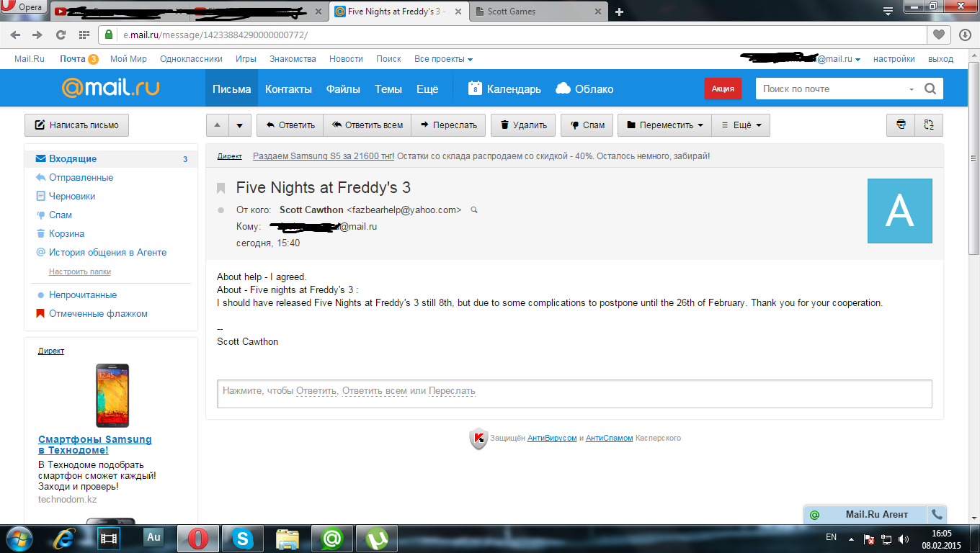Viewport: 980px width, 553px height.
Task: Click the search magnifier icon in mail search
Action: (930, 89)
